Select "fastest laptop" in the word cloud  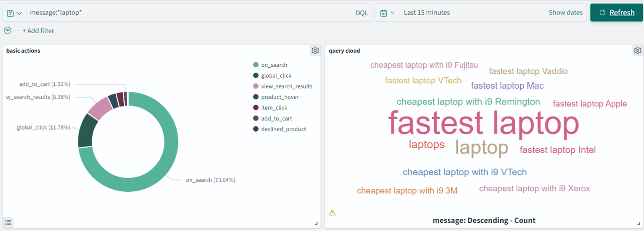(x=484, y=124)
